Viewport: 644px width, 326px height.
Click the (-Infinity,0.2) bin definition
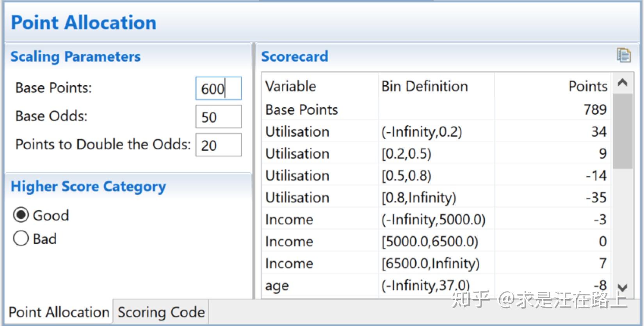[422, 132]
